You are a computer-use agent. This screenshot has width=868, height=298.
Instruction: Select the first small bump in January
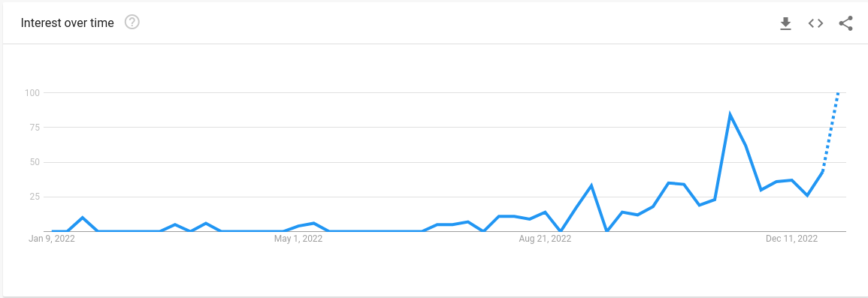coord(83,217)
